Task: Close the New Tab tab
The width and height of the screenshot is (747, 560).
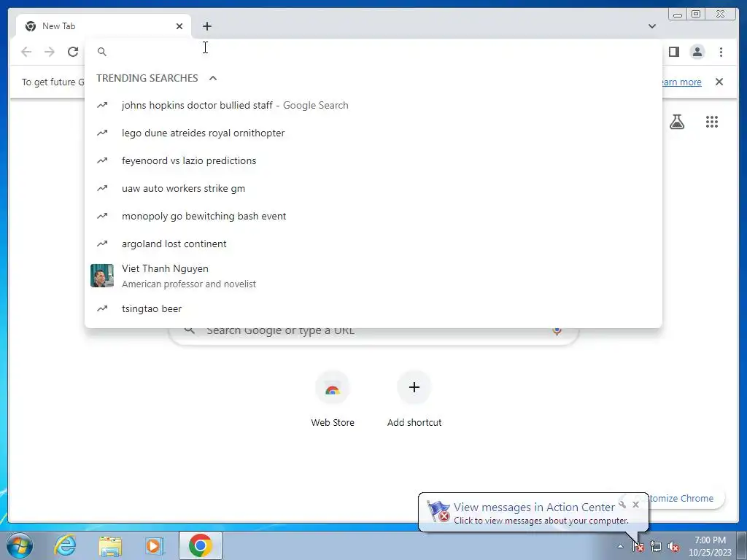Action: pyautogui.click(x=179, y=26)
